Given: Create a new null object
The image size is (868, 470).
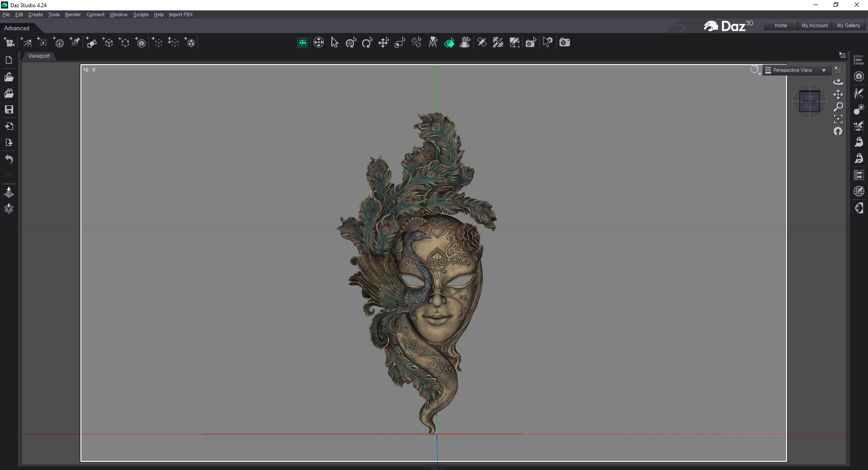Looking at the screenshot, I should [x=108, y=42].
